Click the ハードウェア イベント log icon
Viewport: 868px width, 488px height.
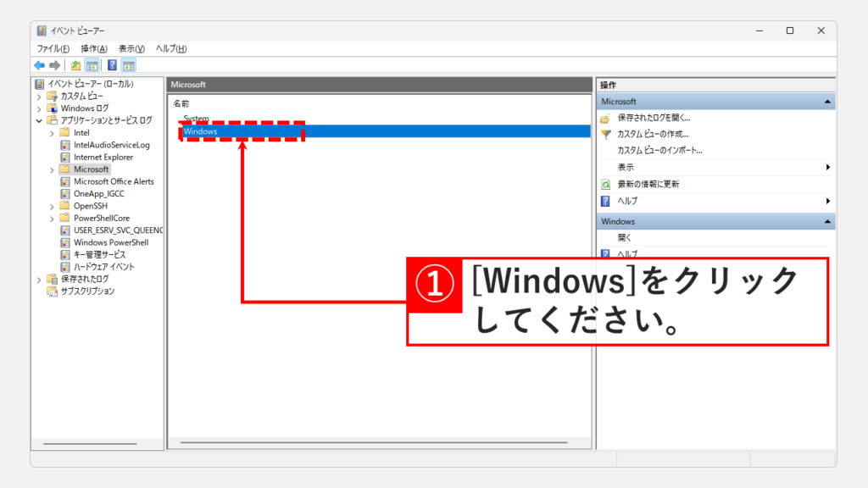click(64, 267)
